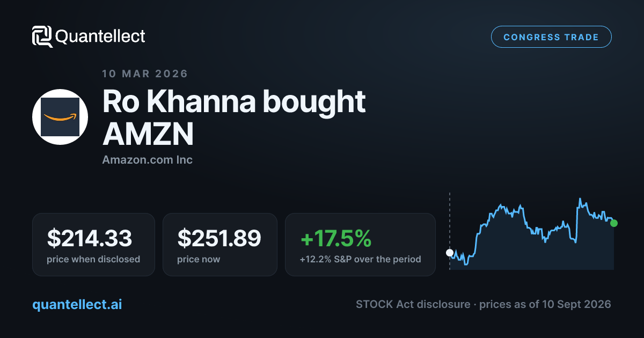The height and width of the screenshot is (338, 644).
Task: Click the Quantellect logo icon
Action: point(42,36)
